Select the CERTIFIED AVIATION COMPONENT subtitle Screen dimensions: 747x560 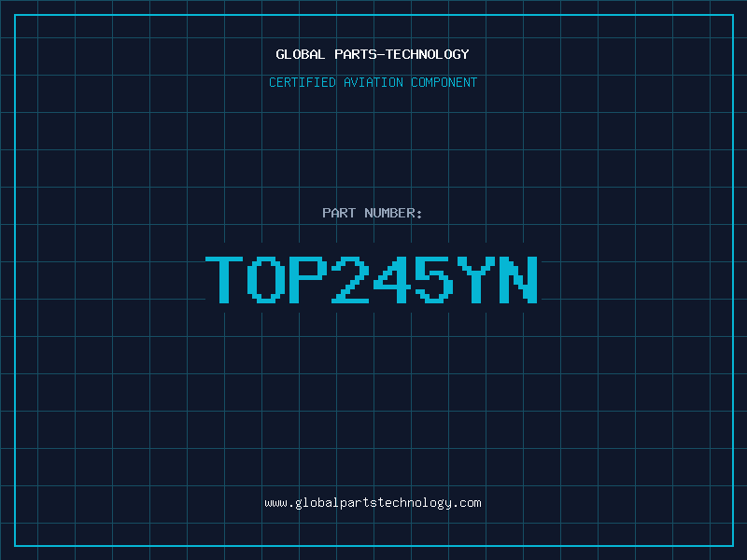373,82
